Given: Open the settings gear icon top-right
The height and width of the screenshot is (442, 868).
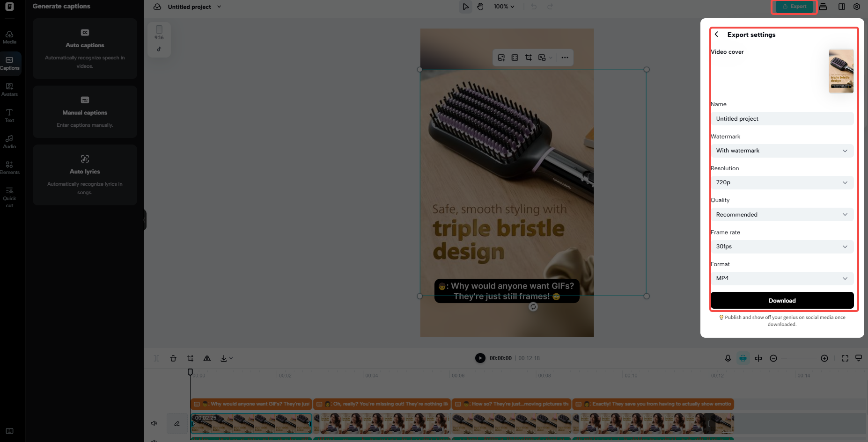Looking at the screenshot, I should click(857, 7).
